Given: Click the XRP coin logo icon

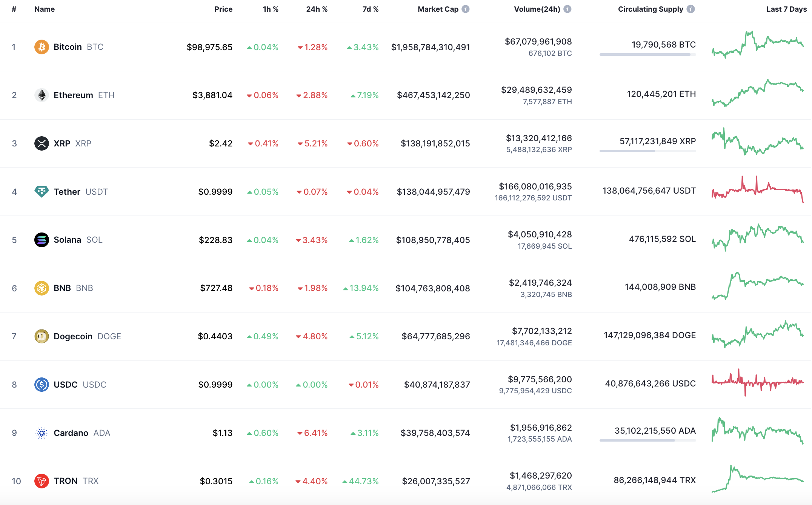Looking at the screenshot, I should 42,143.
